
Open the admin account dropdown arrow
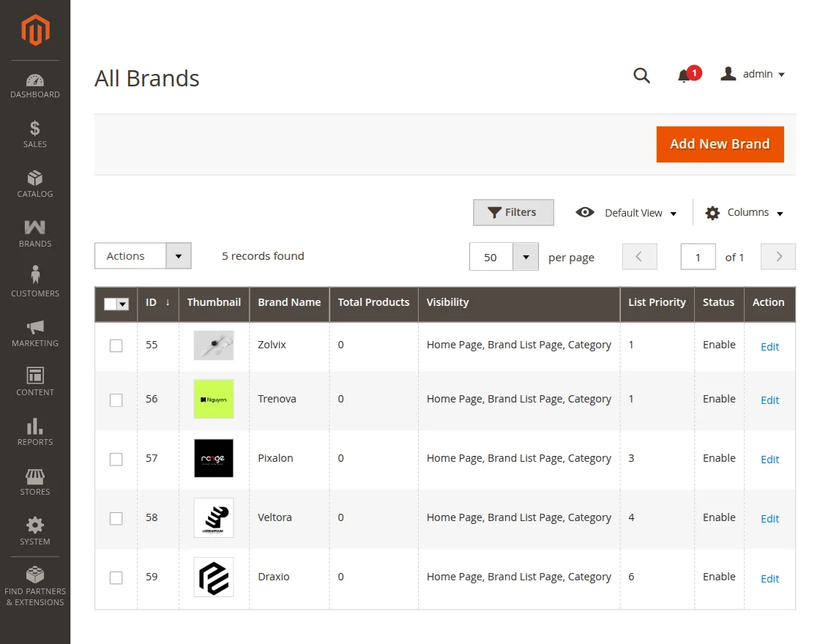[781, 75]
